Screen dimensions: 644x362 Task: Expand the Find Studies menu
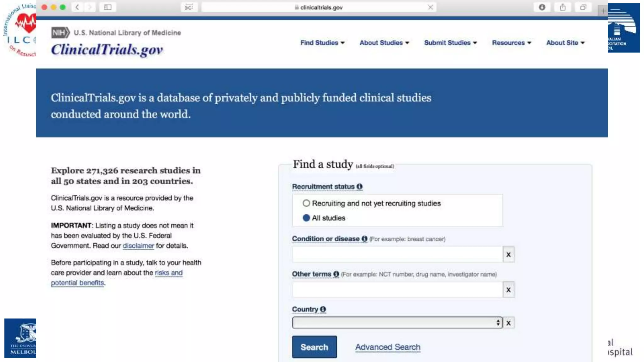322,43
